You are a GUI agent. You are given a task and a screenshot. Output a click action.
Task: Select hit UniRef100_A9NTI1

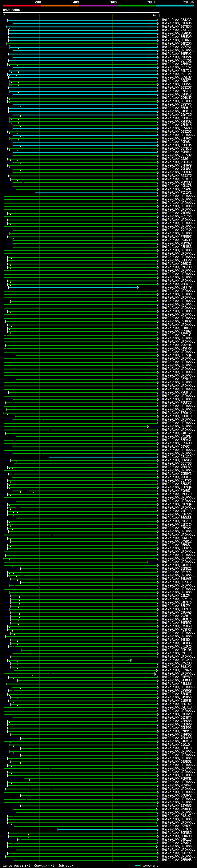pos(177,71)
